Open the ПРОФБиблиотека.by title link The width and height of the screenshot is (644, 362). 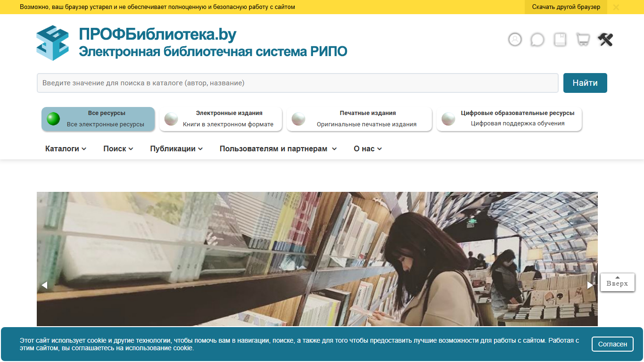point(157,34)
